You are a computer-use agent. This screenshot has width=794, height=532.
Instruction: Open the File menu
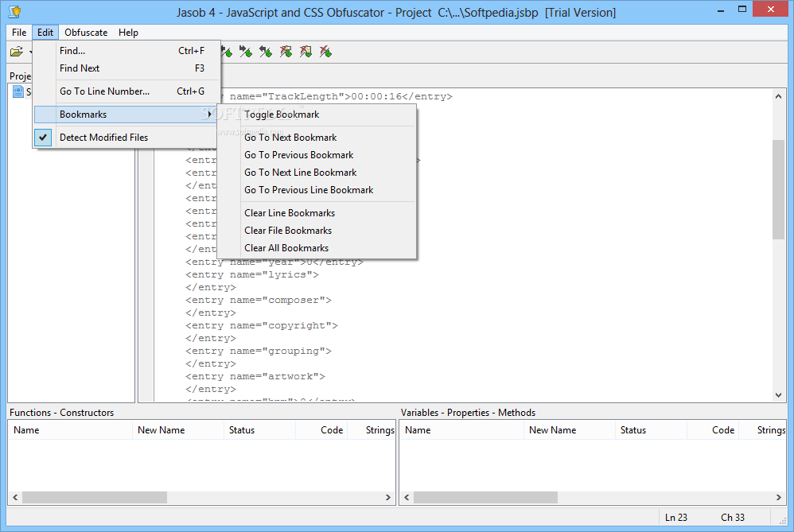19,33
